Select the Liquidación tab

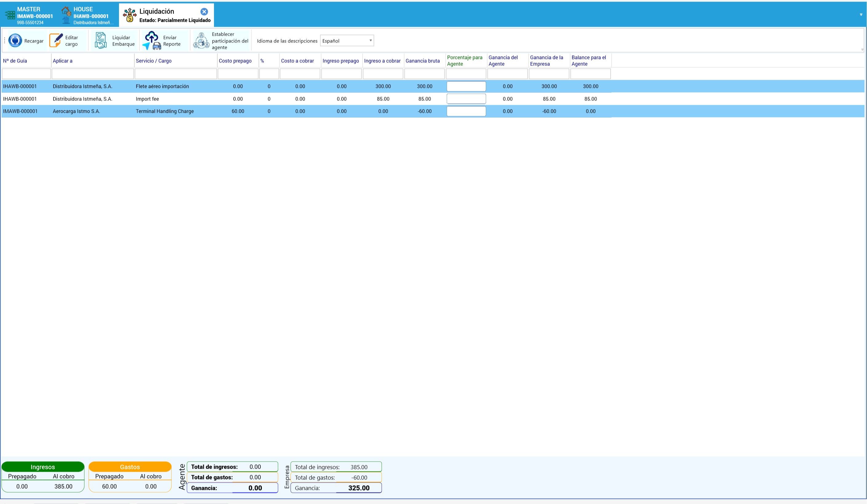pos(167,15)
